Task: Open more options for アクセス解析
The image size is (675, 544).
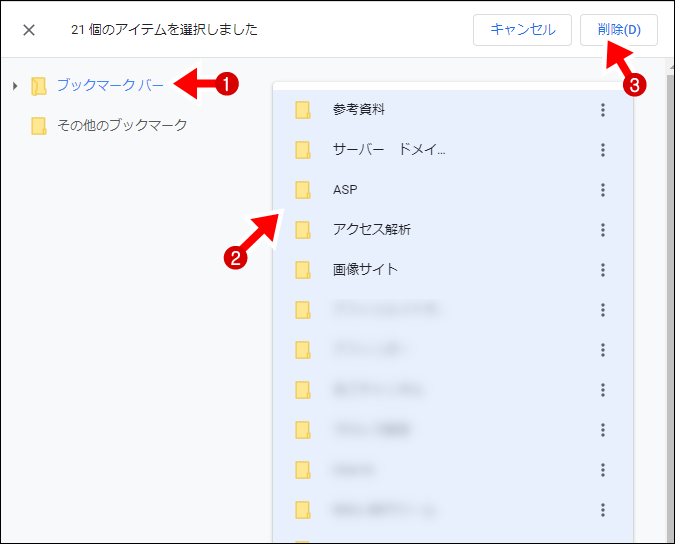Action: pyautogui.click(x=603, y=230)
